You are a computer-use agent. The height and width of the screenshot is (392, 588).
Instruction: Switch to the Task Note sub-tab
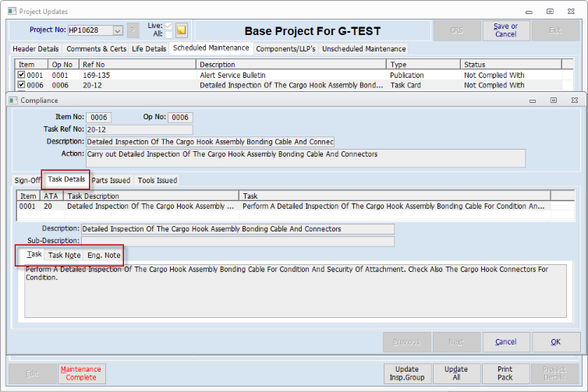(x=65, y=255)
